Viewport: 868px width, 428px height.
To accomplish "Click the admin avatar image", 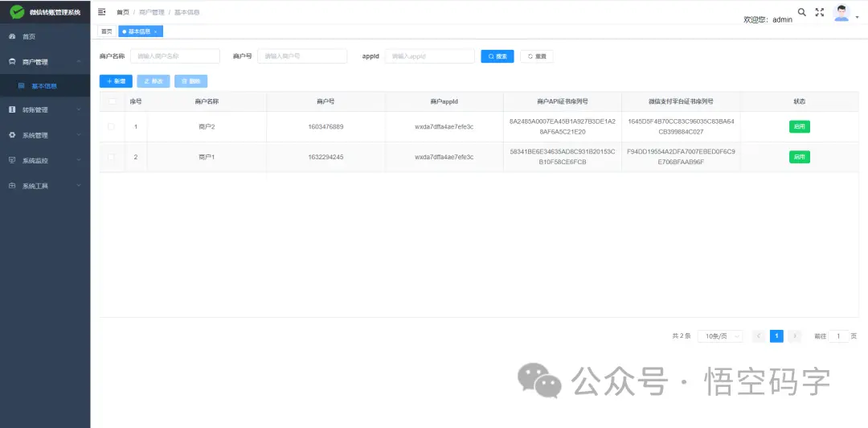I will point(841,13).
